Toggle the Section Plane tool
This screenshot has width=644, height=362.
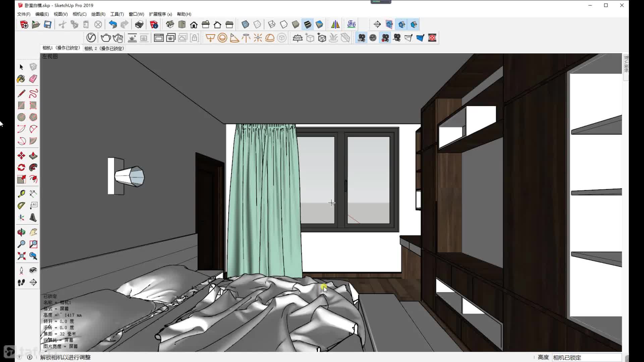pos(377,24)
